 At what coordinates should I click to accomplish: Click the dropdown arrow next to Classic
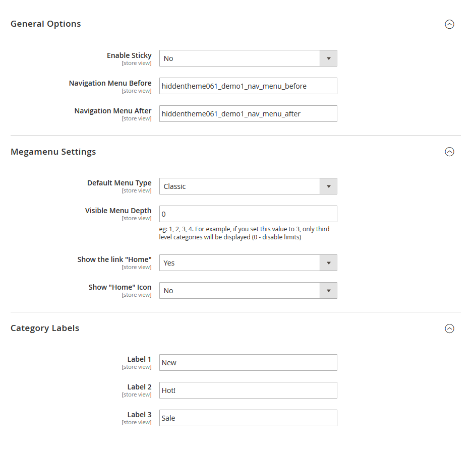click(x=328, y=186)
